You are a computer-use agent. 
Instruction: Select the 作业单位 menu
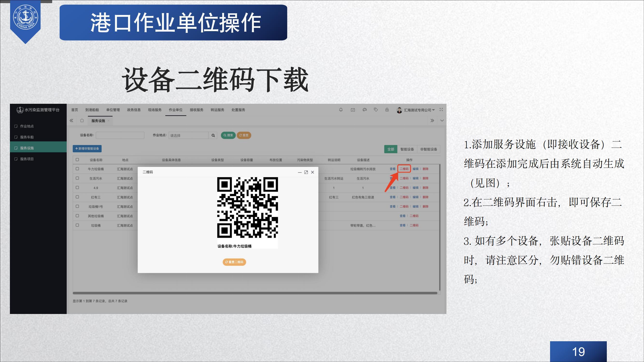(x=176, y=110)
